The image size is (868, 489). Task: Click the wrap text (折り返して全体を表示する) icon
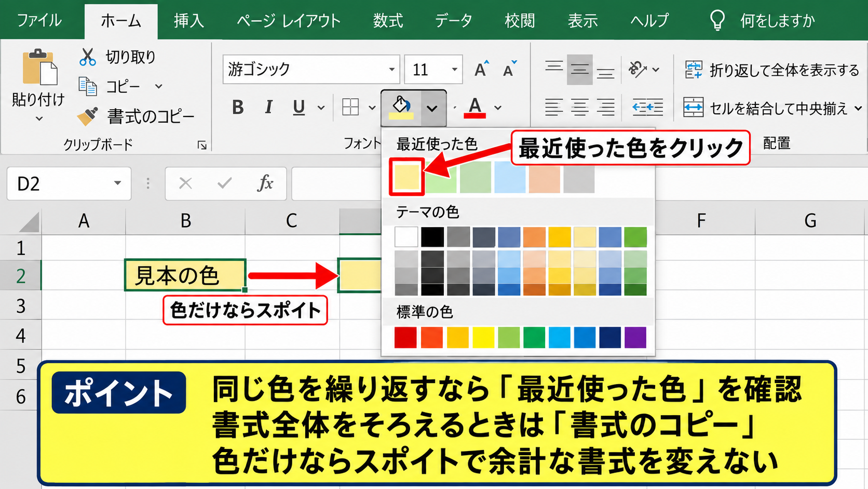(694, 70)
